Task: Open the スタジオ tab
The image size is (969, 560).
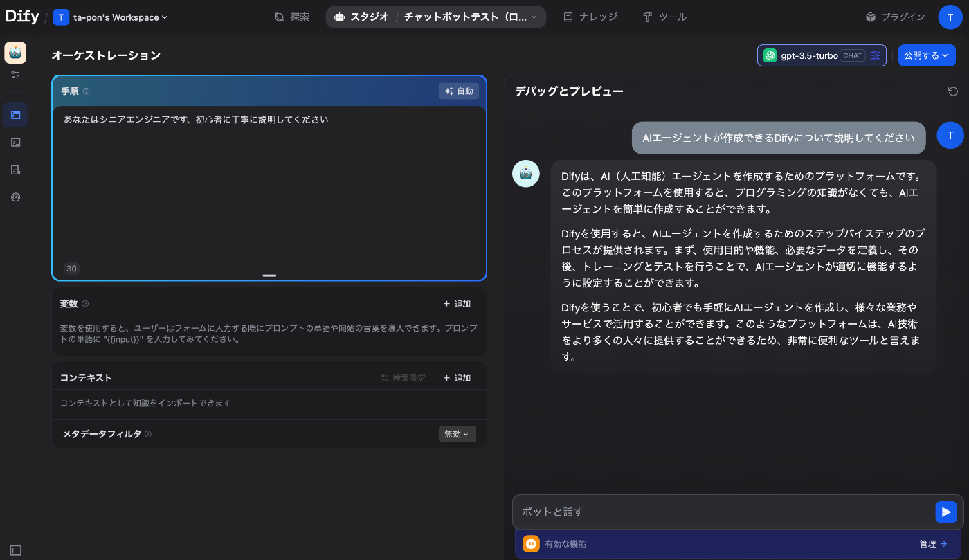Action: (361, 17)
